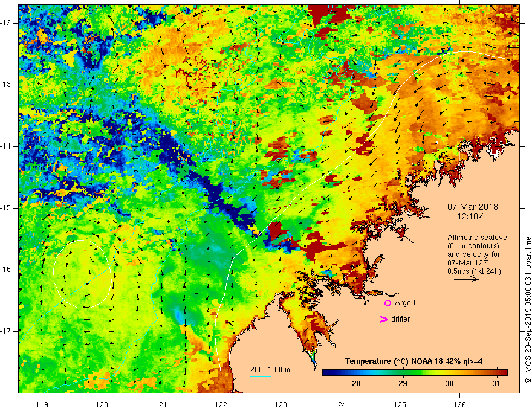532x411 pixels.
Task: Click the magenta drifter arrowhead symbol
Action: [383, 319]
